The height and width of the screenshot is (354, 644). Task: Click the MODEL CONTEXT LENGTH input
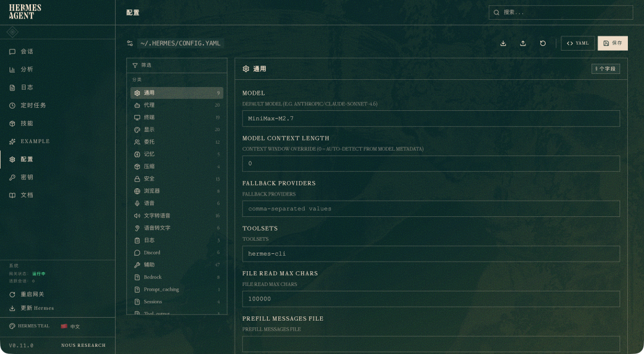[431, 163]
